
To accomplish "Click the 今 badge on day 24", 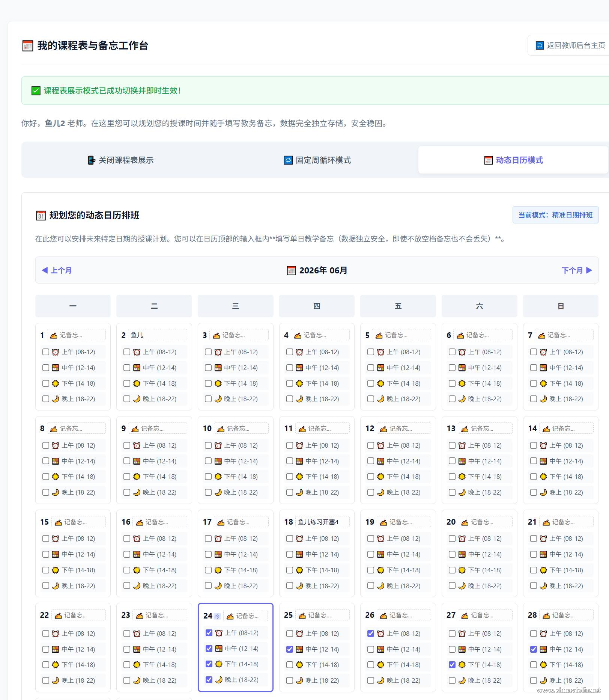I will [217, 616].
